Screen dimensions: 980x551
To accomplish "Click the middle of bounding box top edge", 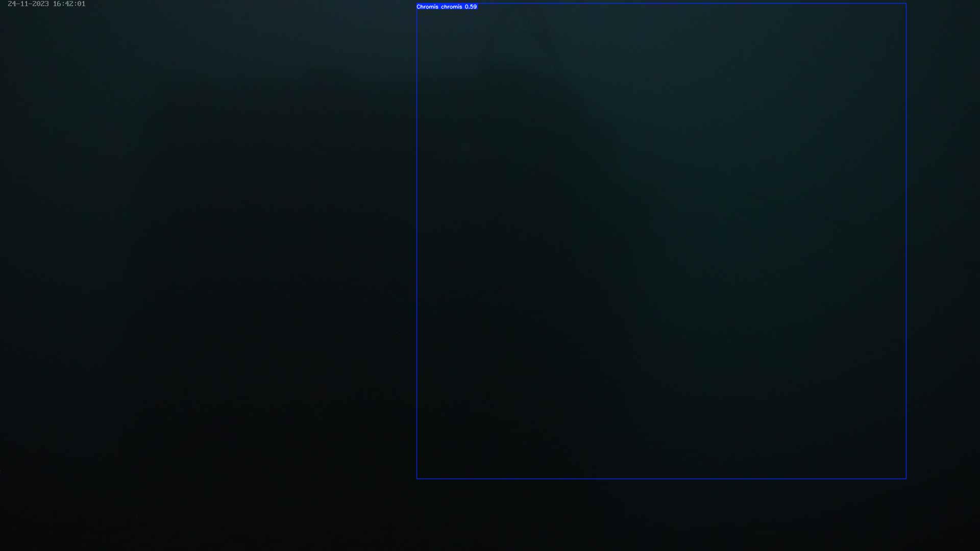I will [x=661, y=4].
